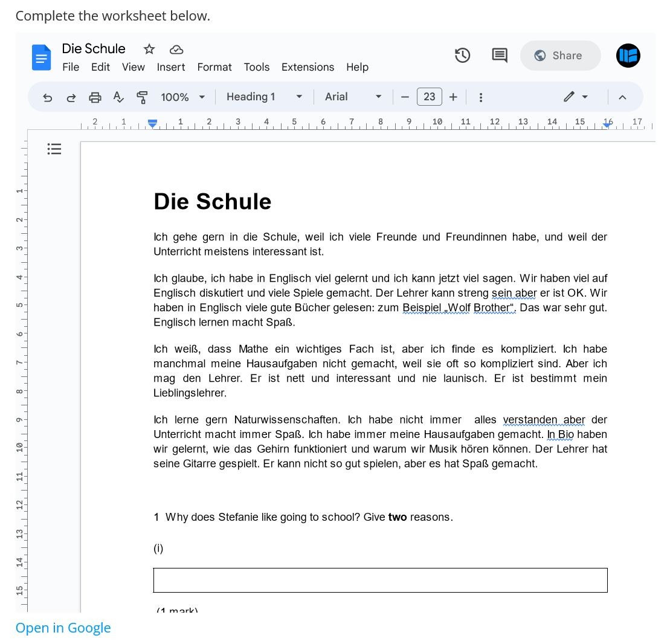Show comments with speech bubble icon
The image size is (670, 644).
499,56
